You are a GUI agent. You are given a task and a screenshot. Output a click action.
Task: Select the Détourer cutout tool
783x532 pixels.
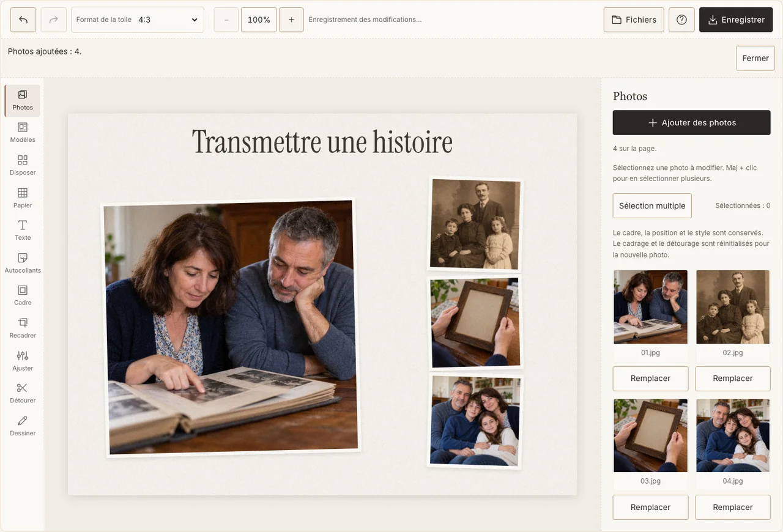pos(23,394)
